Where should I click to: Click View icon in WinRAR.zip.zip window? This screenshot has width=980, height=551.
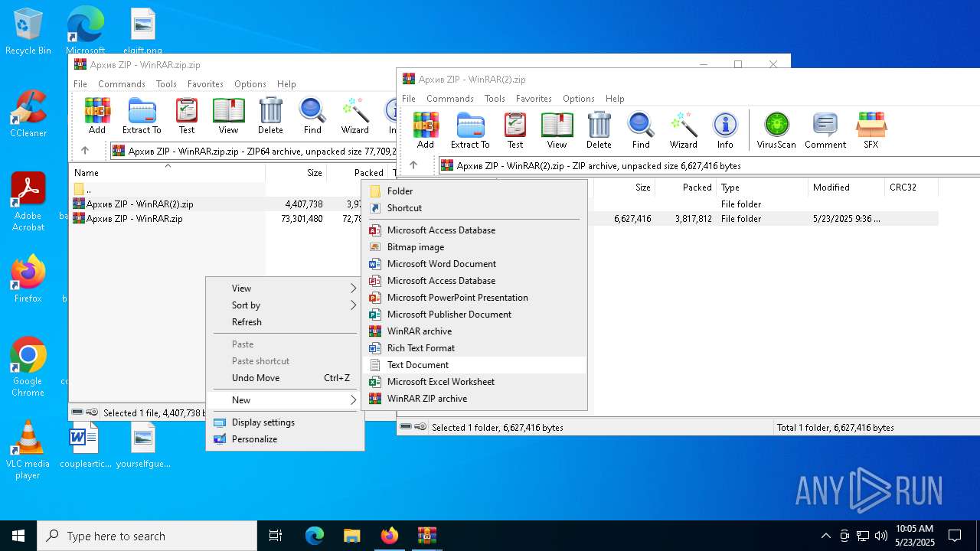[228, 116]
